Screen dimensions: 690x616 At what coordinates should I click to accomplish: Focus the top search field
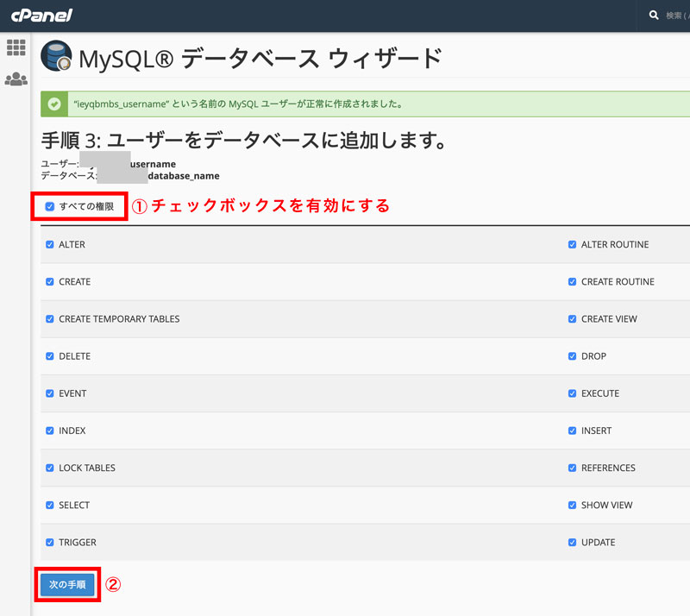coord(677,16)
